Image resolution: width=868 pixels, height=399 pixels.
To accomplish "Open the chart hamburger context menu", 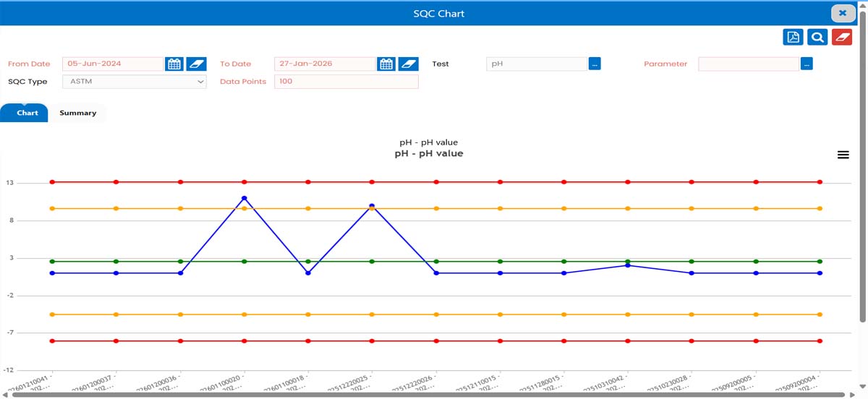I will coord(843,155).
